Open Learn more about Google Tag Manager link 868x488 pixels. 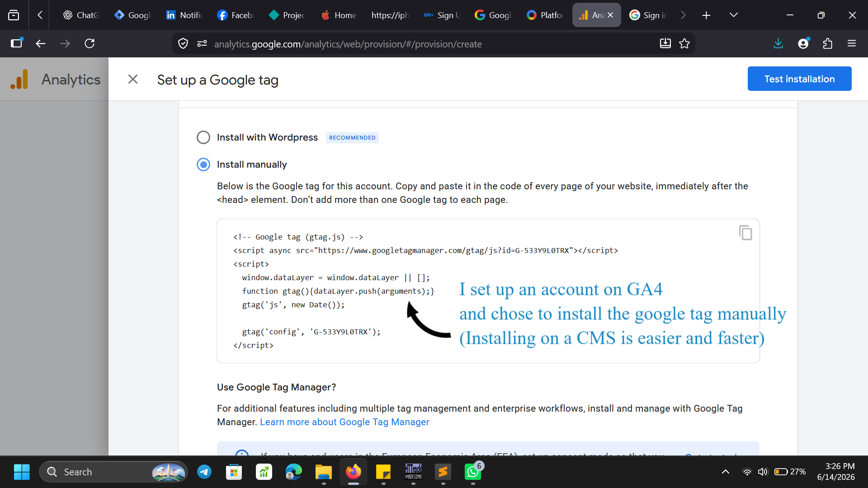point(344,422)
